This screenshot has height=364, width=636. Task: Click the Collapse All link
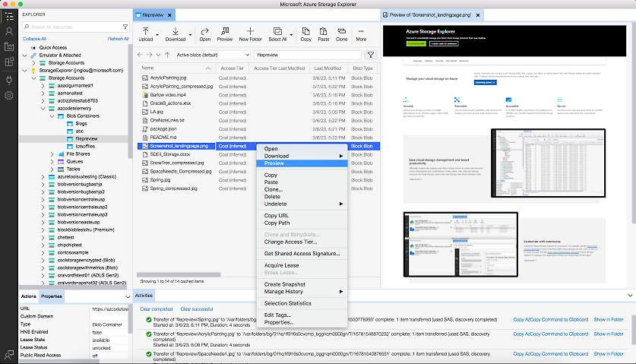[x=34, y=38]
